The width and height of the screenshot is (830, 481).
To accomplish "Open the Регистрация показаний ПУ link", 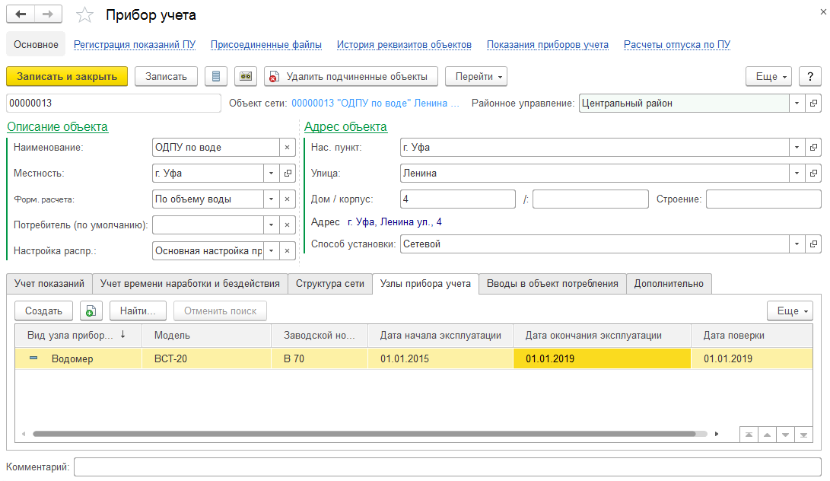I will coord(134,45).
